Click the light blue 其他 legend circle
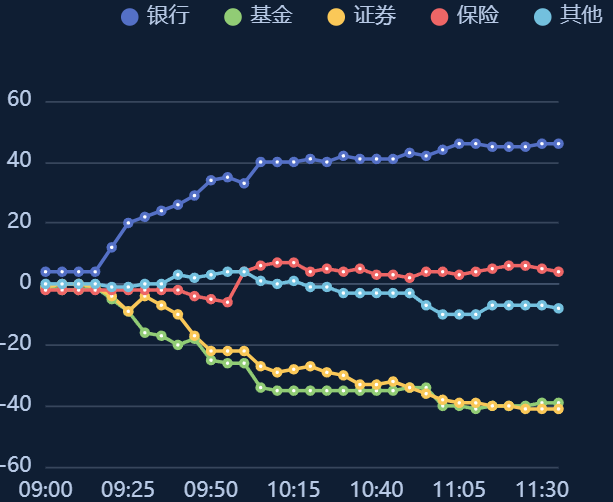 pos(544,16)
